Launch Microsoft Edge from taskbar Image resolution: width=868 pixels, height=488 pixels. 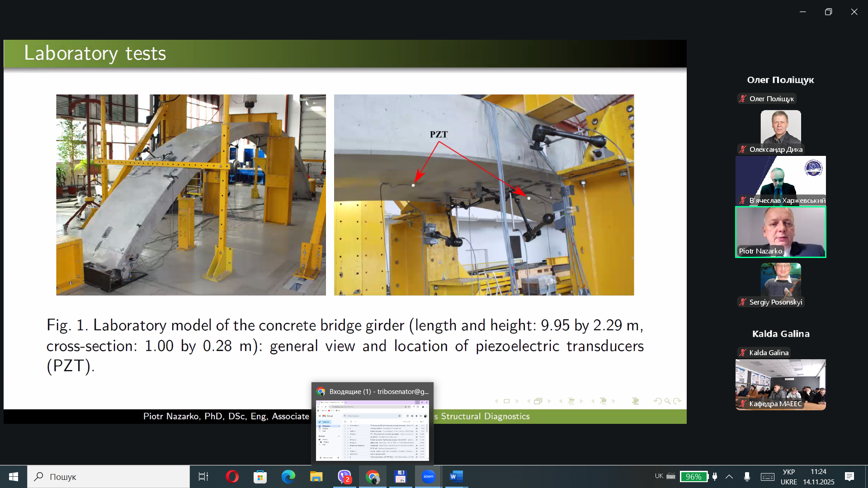click(x=288, y=477)
